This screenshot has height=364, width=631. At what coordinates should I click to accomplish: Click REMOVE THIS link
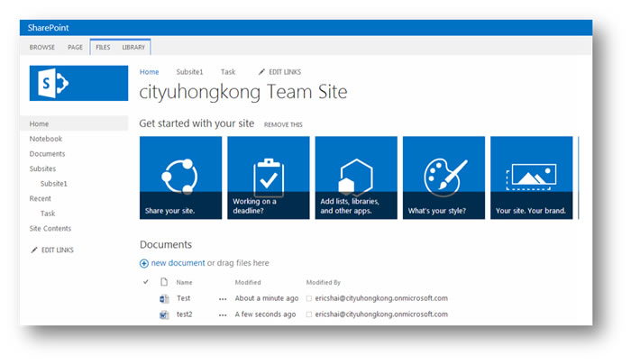[283, 124]
